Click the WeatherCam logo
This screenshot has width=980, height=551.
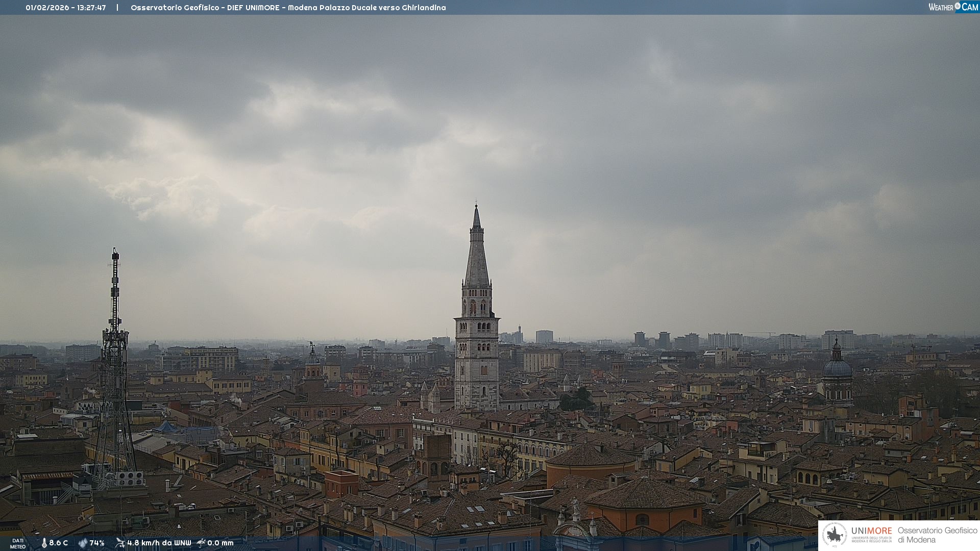(x=953, y=7)
